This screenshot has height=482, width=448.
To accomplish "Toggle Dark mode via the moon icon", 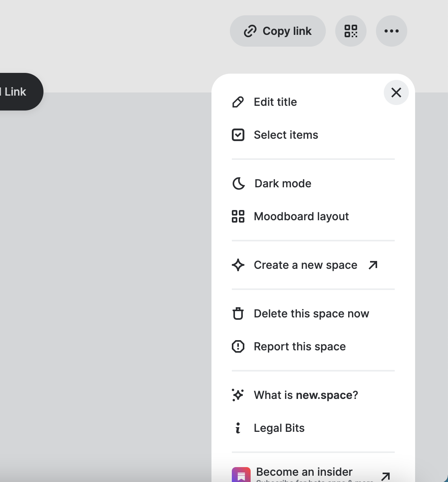I will [x=238, y=183].
